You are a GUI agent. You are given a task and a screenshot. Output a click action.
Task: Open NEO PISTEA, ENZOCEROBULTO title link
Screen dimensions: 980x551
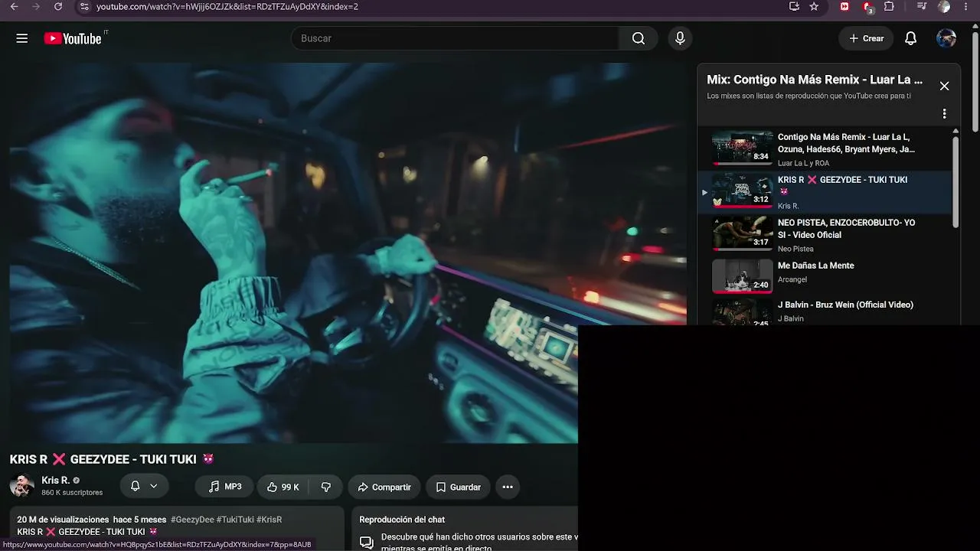pyautogui.click(x=846, y=229)
